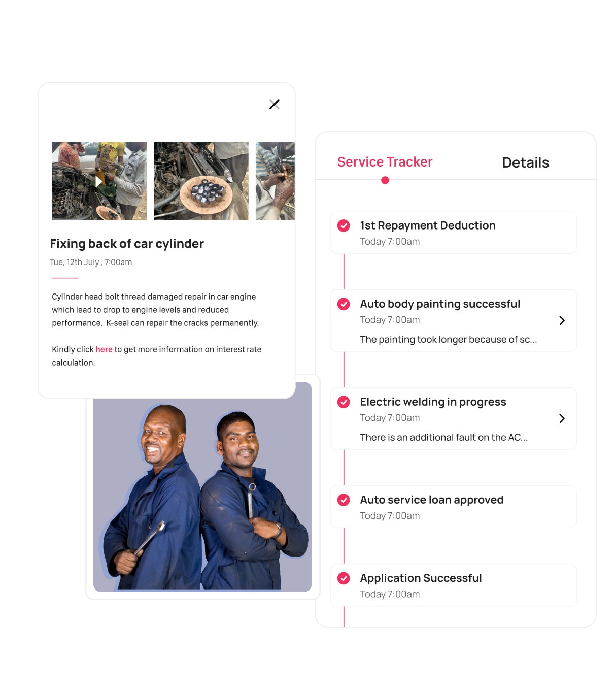Click the 1st Repayment Deduction check icon
The width and height of the screenshot is (616, 687).
click(x=344, y=225)
